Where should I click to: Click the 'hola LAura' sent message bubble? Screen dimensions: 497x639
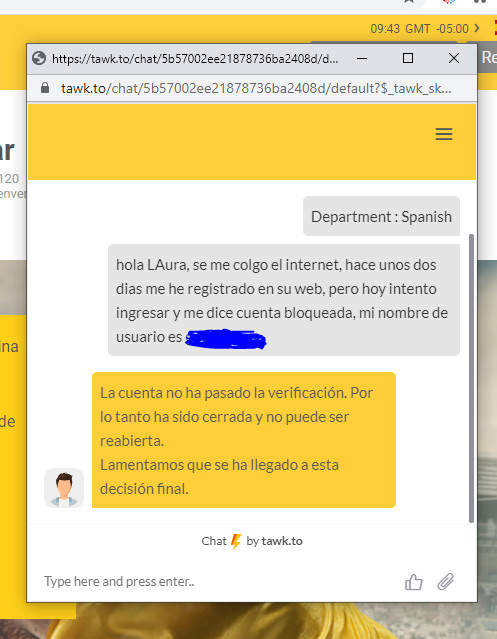[x=284, y=300]
